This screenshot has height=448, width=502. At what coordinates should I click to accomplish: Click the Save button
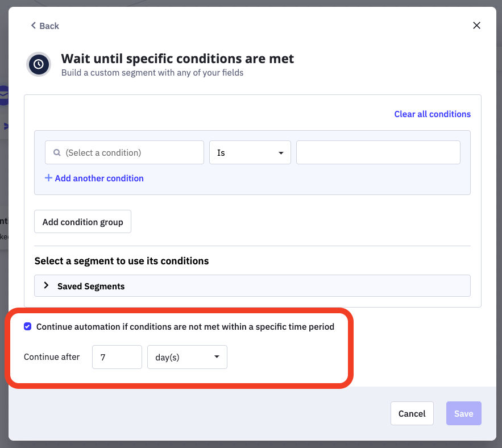463,413
